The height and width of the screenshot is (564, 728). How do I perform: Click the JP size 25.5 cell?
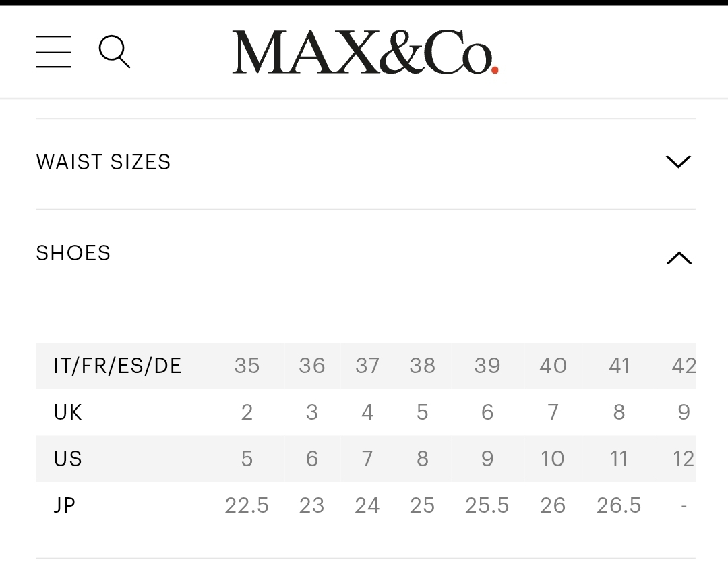pos(487,505)
